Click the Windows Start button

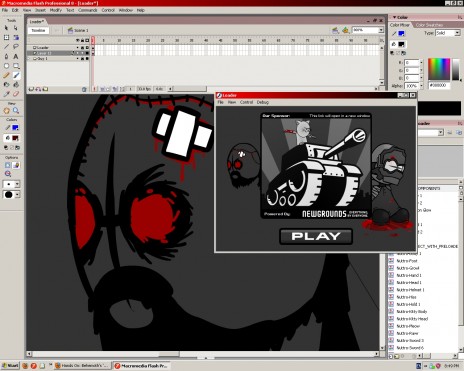10,366
